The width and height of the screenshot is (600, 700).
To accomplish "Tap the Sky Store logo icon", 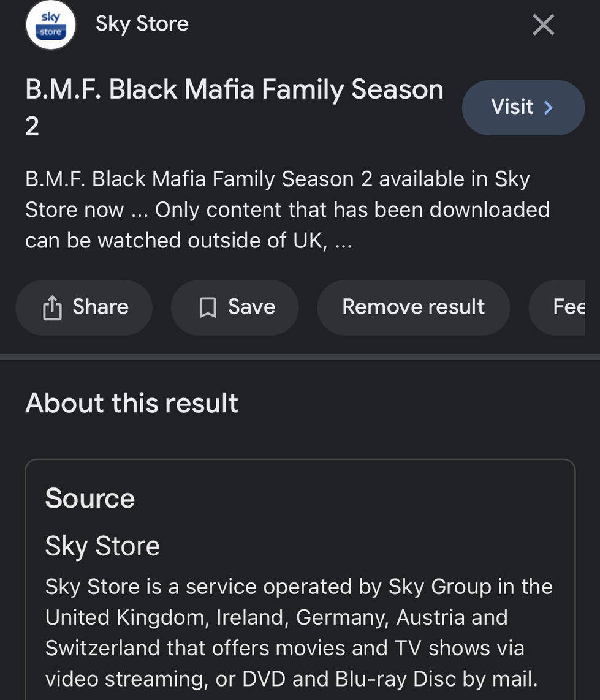I will point(50,25).
